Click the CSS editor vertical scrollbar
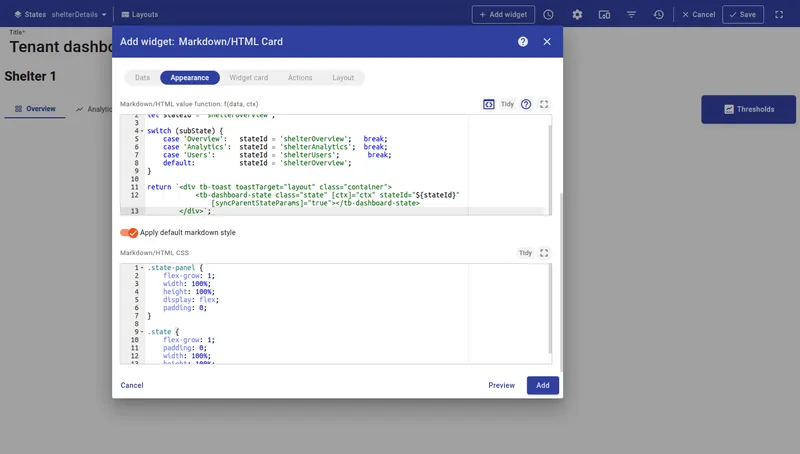Image resolution: width=800 pixels, height=454 pixels. [x=550, y=309]
